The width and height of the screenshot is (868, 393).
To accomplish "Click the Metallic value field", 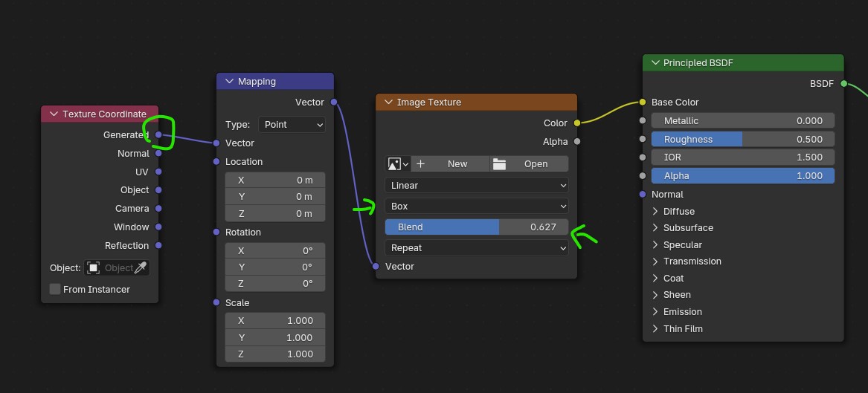I will [742, 120].
